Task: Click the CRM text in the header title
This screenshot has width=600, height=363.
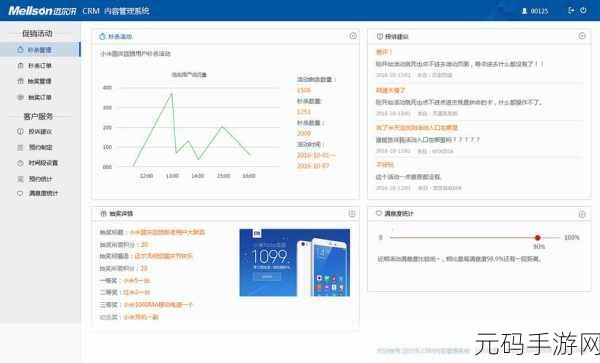Action: (91, 11)
